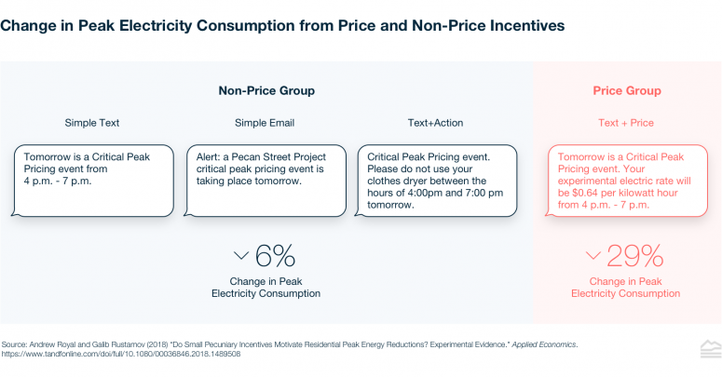722x377 pixels.
Task: Click the red Text + Price bubble
Action: tap(627, 180)
